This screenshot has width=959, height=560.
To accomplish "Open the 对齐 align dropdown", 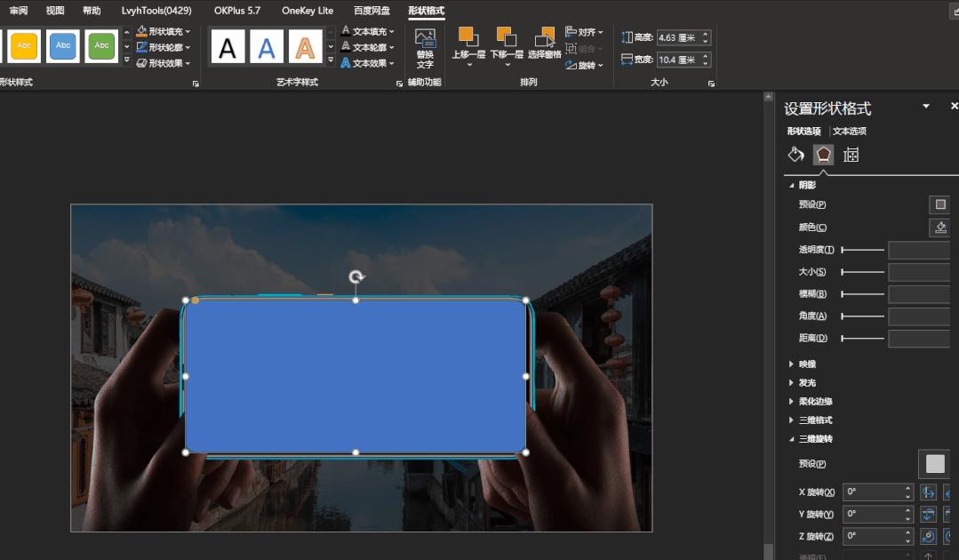I will 585,32.
